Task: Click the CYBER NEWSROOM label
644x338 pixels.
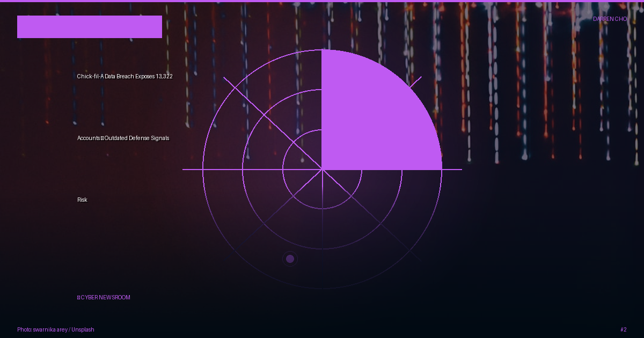Action: [105, 297]
